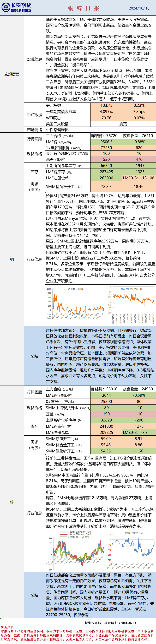Select the 美元指数 value 103.75

click(x=106, y=106)
